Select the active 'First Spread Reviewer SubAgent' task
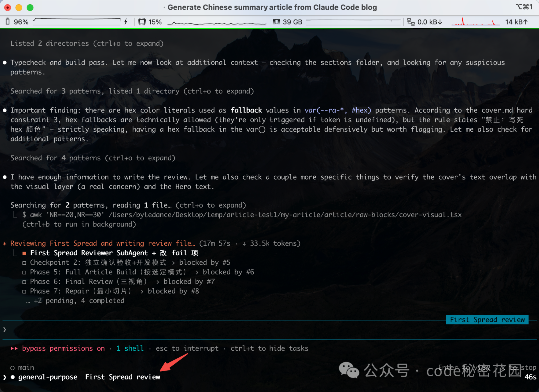539x392 pixels. click(114, 253)
